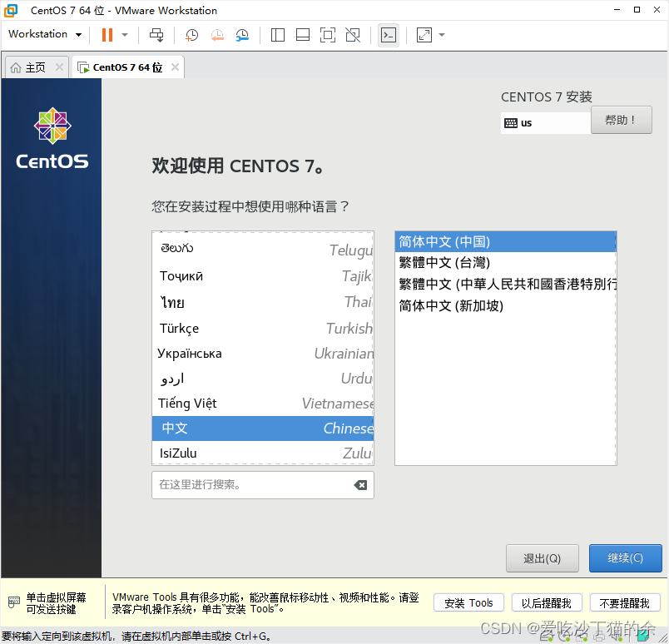The image size is (669, 644).
Task: Select 繁體中文 (台灣) locale
Action: (506, 262)
